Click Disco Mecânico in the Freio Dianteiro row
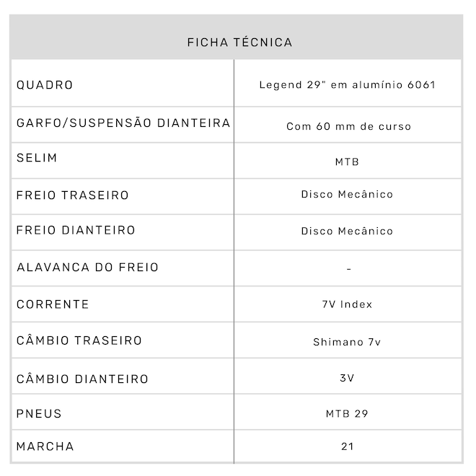 pos(347,231)
